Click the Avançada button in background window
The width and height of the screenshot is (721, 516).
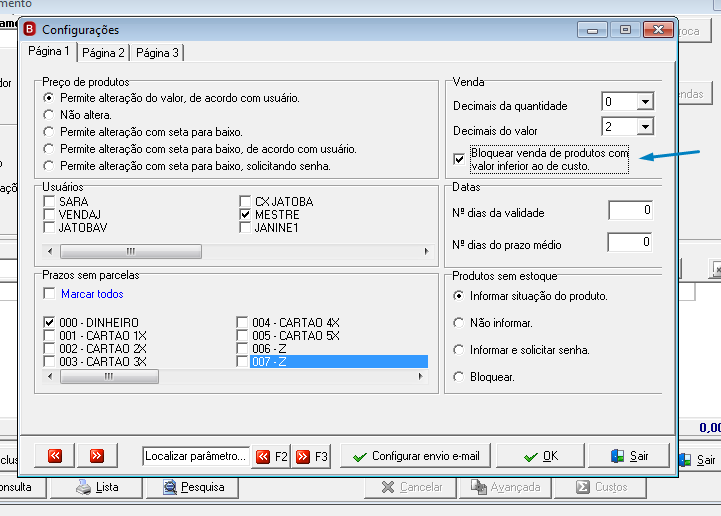[505, 487]
